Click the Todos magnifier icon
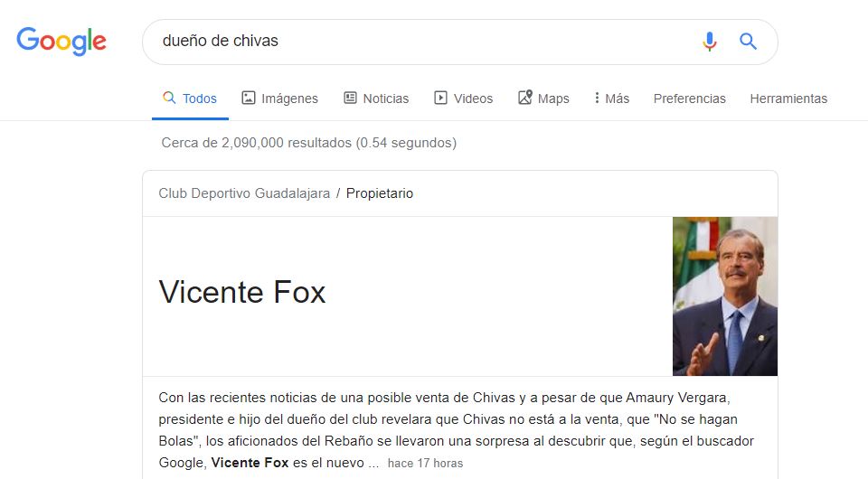 [x=169, y=98]
